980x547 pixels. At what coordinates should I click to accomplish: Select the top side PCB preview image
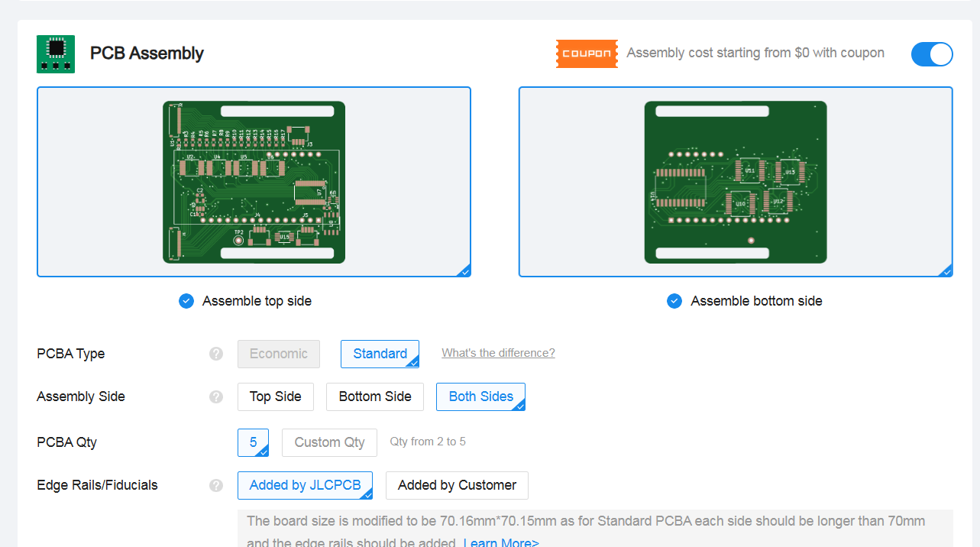[254, 182]
